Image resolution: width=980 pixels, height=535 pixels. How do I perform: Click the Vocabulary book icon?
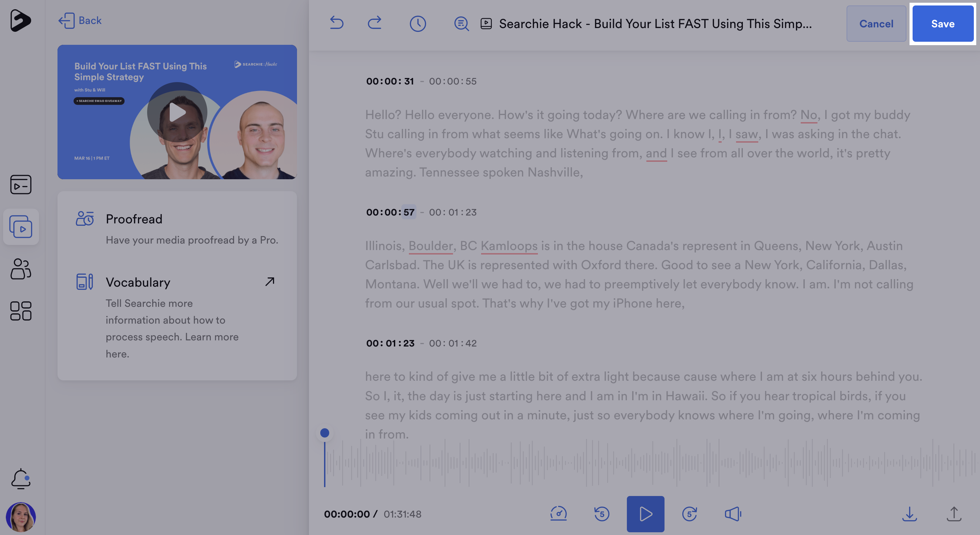pos(85,282)
